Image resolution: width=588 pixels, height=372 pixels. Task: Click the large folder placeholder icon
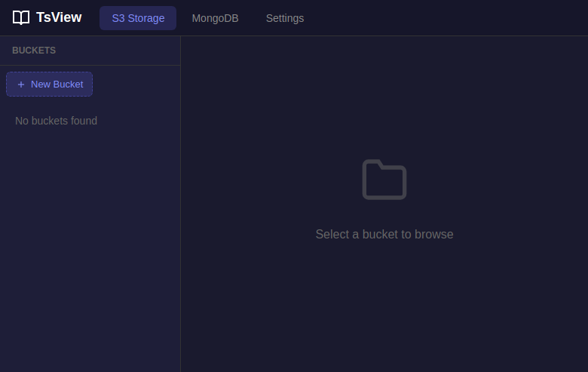(384, 180)
